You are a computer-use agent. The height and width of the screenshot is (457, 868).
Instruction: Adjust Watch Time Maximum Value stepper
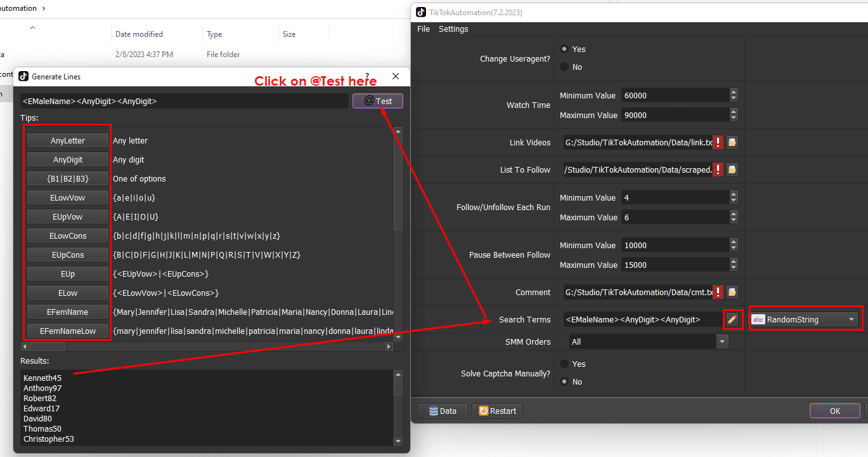734,115
